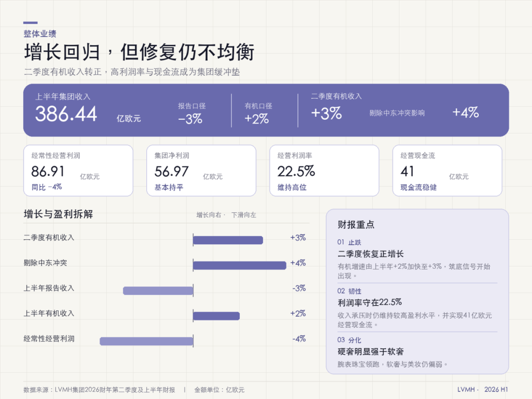Click the 报告口径 −3% value
Image resolution: width=532 pixels, height=399 pixels.
[190, 119]
